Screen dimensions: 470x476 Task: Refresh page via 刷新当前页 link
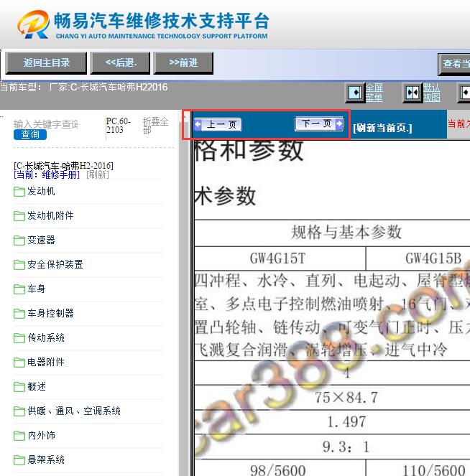[382, 128]
